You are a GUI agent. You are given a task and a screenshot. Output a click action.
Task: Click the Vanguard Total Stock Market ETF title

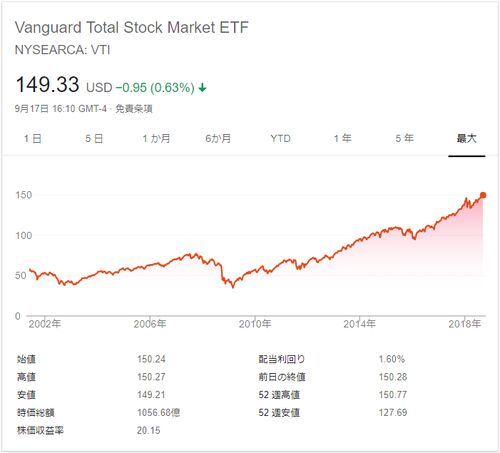click(x=132, y=27)
